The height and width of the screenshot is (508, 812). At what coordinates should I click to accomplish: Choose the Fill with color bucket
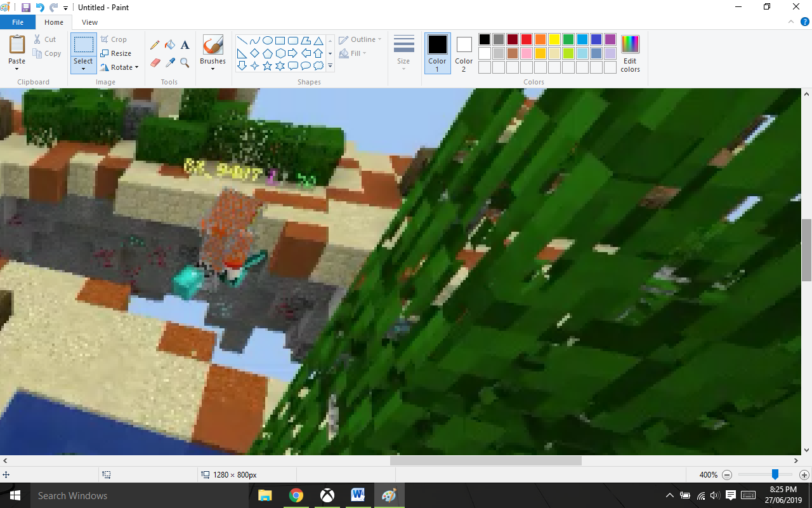point(170,45)
